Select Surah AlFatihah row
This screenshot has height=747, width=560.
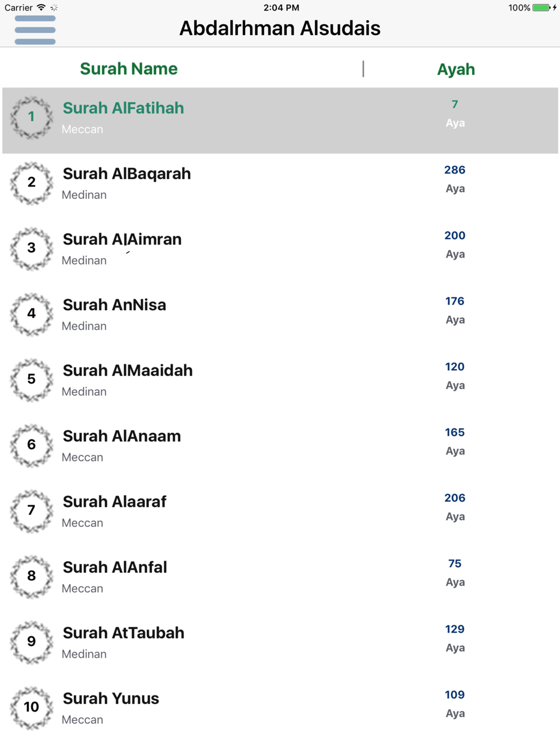(x=280, y=120)
